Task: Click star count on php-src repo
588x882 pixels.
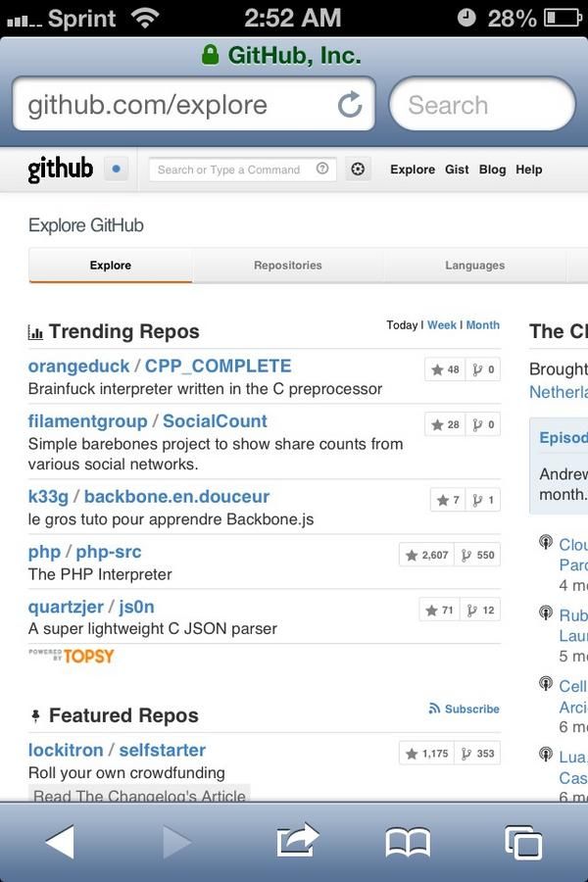Action: point(427,556)
